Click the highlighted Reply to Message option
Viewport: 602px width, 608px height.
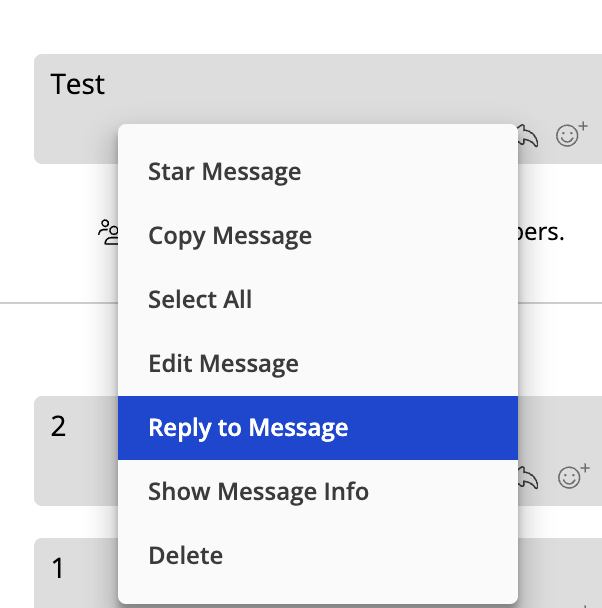pyautogui.click(x=318, y=428)
